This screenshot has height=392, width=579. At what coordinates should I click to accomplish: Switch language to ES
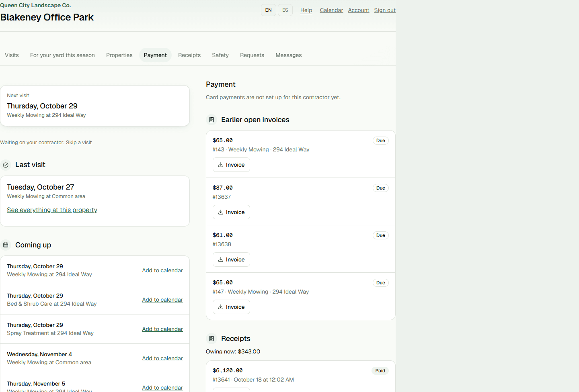coord(285,10)
